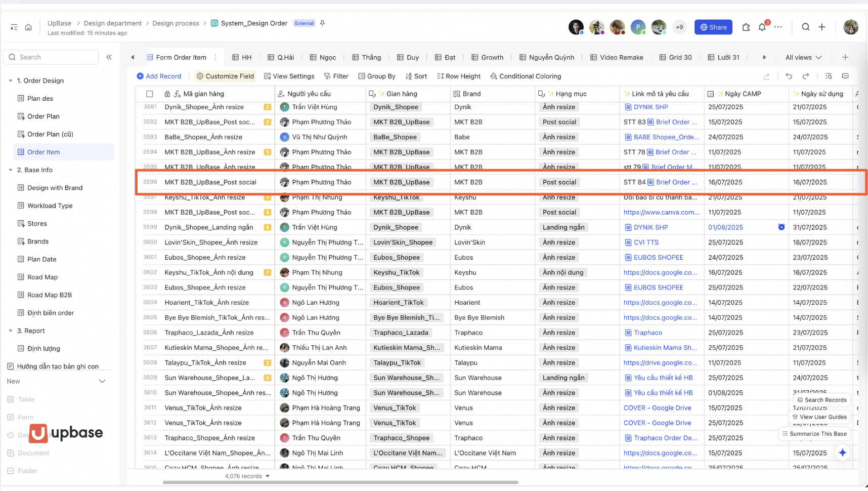Image resolution: width=868 pixels, height=491 pixels.
Task: Click the Order Plan table icon
Action: click(x=21, y=116)
